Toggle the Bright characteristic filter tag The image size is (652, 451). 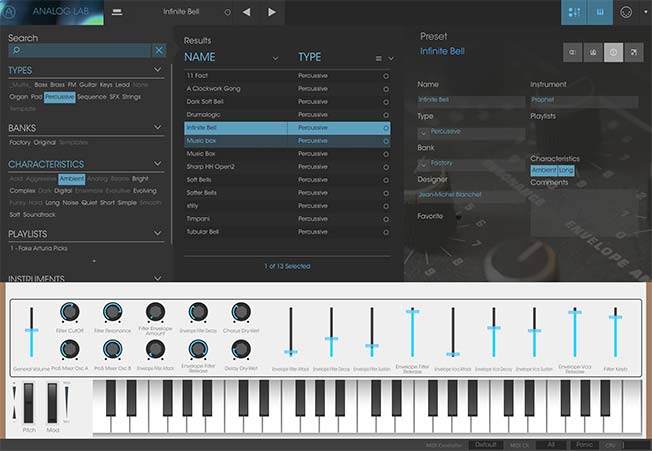click(140, 179)
